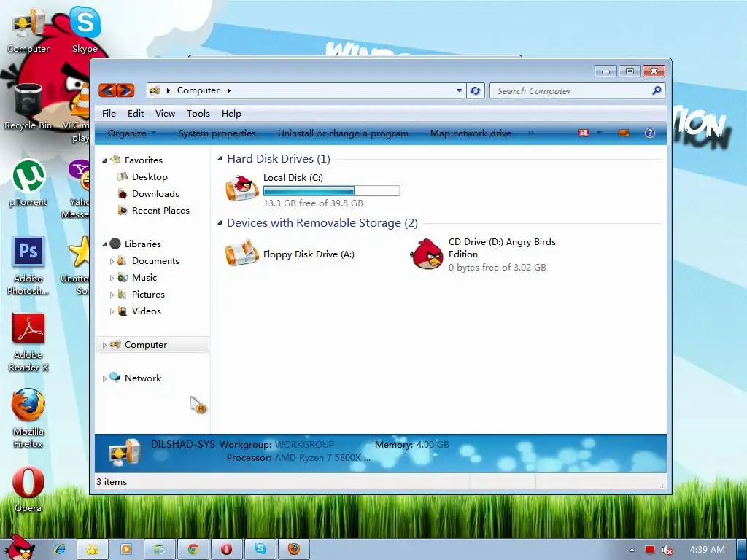The image size is (747, 560).
Task: Click the search magnifier icon
Action: (657, 90)
